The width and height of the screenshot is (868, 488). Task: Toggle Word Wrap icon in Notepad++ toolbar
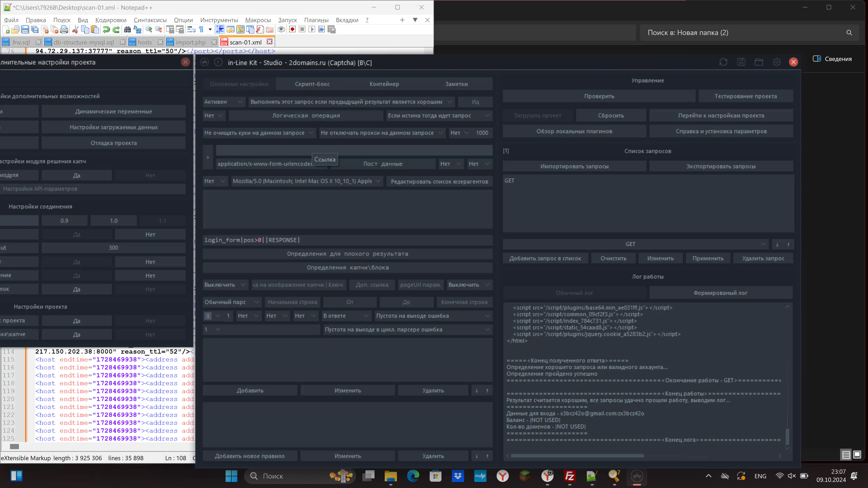(x=191, y=30)
